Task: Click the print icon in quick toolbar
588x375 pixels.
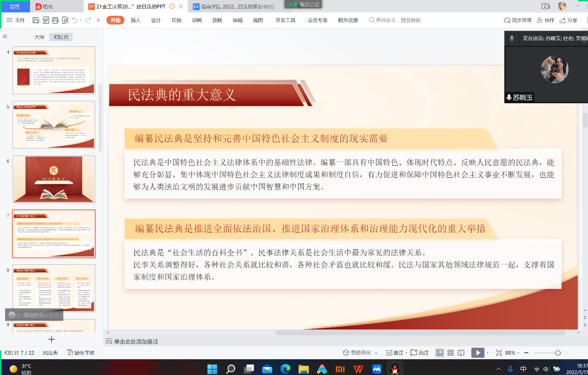Action: pyautogui.click(x=55, y=20)
